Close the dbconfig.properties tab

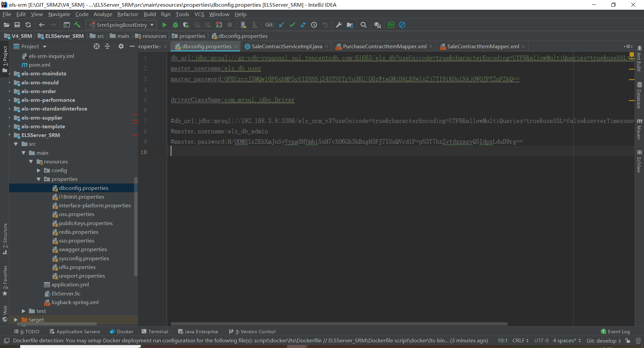[x=236, y=47]
